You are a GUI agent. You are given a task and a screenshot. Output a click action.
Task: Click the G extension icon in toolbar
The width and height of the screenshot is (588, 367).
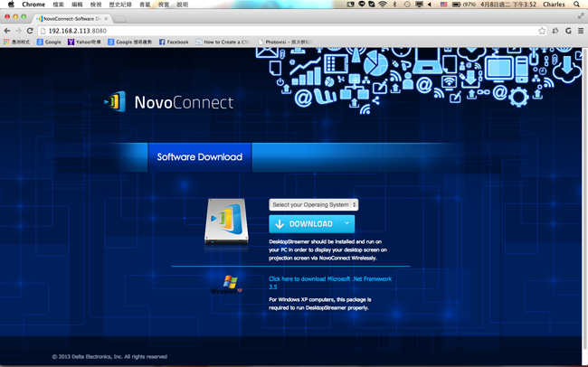pyautogui.click(x=568, y=31)
